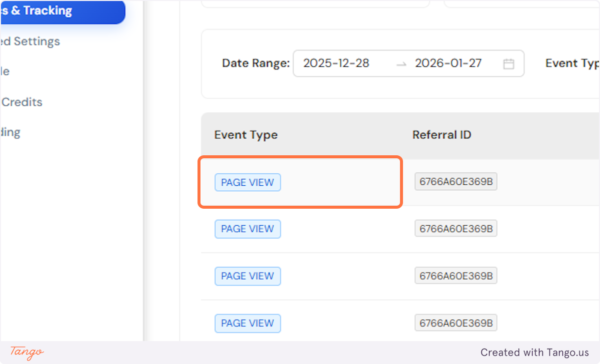Click the Tango logo in the footer
Image resolution: width=600 pixels, height=364 pixels.
point(25,353)
